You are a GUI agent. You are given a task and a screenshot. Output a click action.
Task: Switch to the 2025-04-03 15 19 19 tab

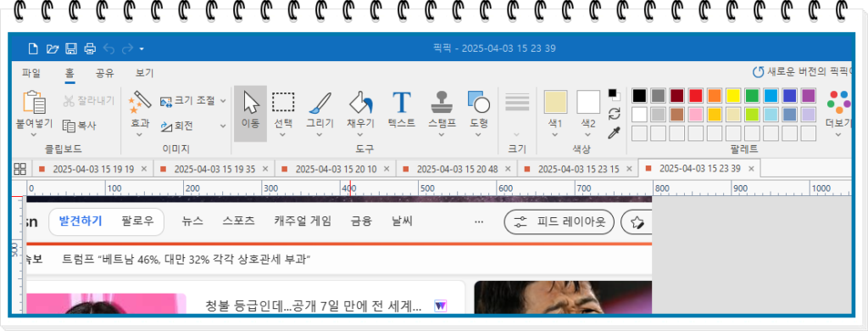tap(93, 169)
